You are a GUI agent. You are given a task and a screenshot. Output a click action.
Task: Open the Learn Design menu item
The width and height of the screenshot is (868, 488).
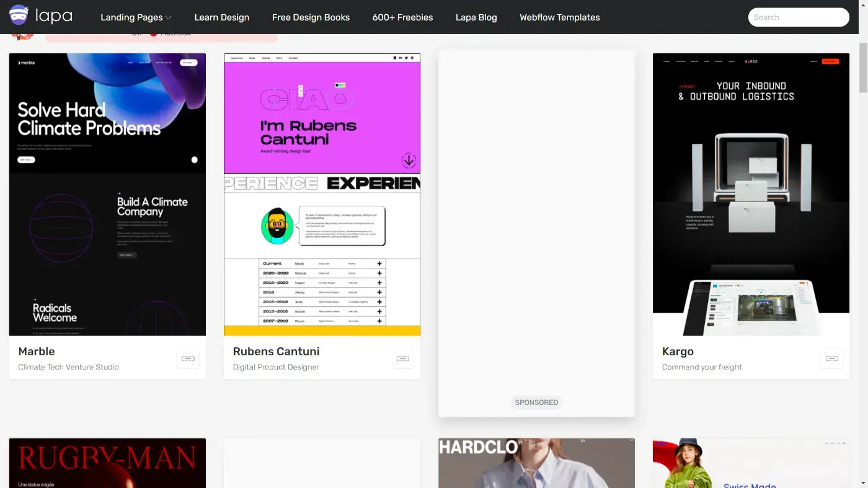[221, 17]
